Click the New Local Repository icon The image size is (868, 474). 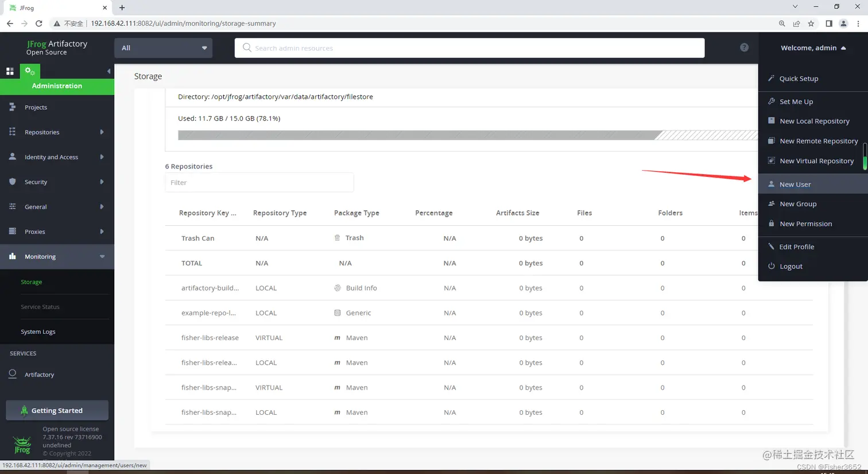click(x=771, y=121)
